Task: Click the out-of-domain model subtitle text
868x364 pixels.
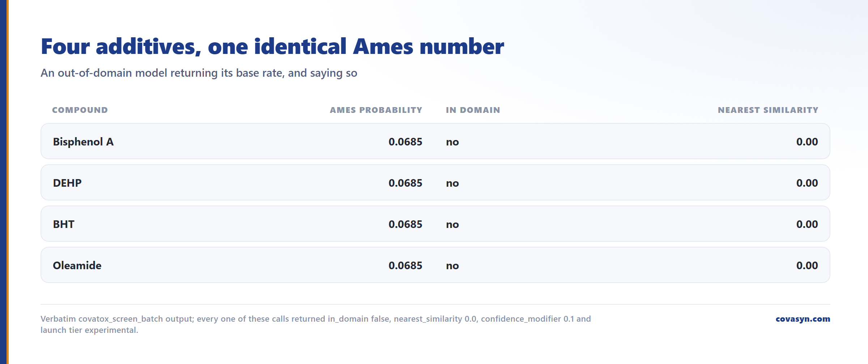Action: pos(199,73)
